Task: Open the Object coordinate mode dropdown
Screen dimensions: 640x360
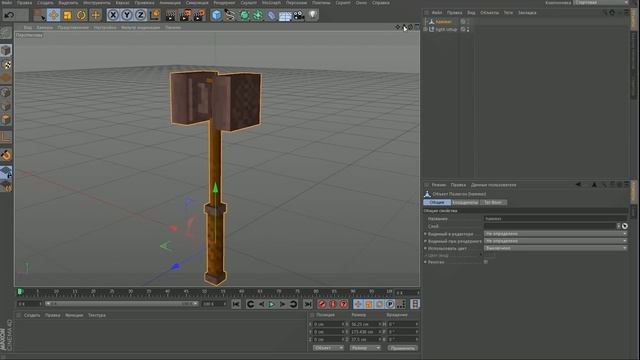Action: [x=329, y=348]
